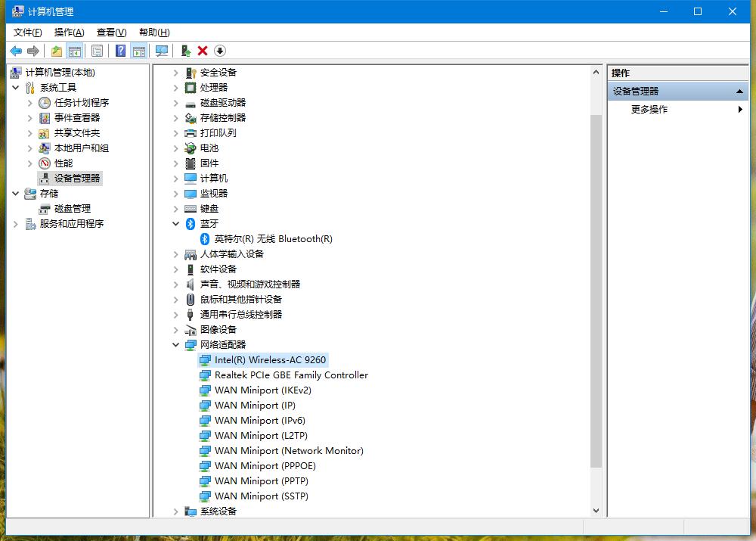
Task: Select WAN Miniport (PPTP)
Action: tap(262, 480)
